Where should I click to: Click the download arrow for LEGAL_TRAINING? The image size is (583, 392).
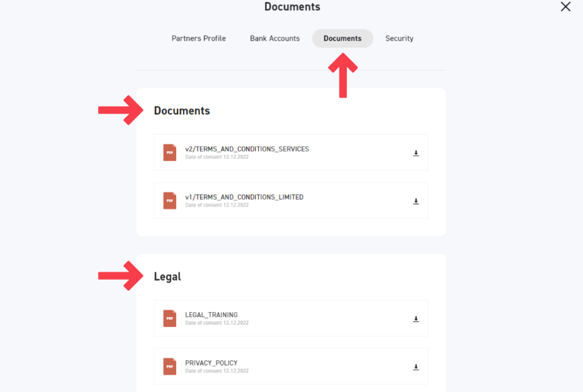pyautogui.click(x=416, y=319)
